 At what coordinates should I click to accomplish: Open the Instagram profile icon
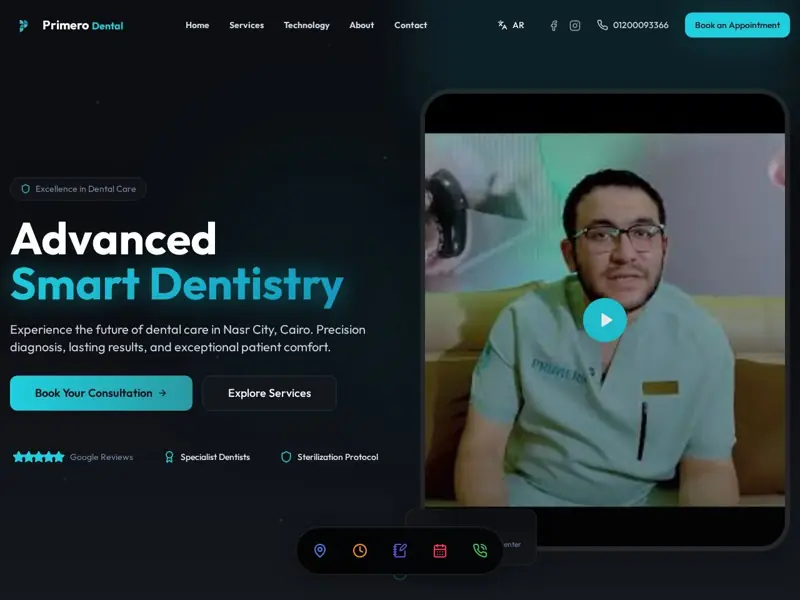click(x=574, y=26)
